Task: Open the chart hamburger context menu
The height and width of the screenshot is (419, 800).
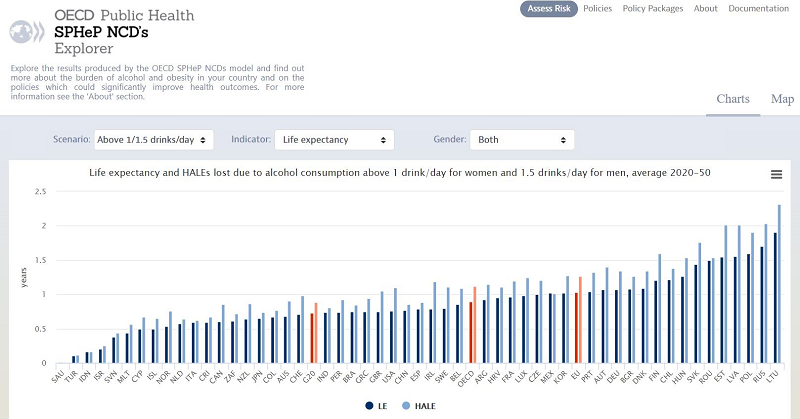Action: pyautogui.click(x=776, y=175)
